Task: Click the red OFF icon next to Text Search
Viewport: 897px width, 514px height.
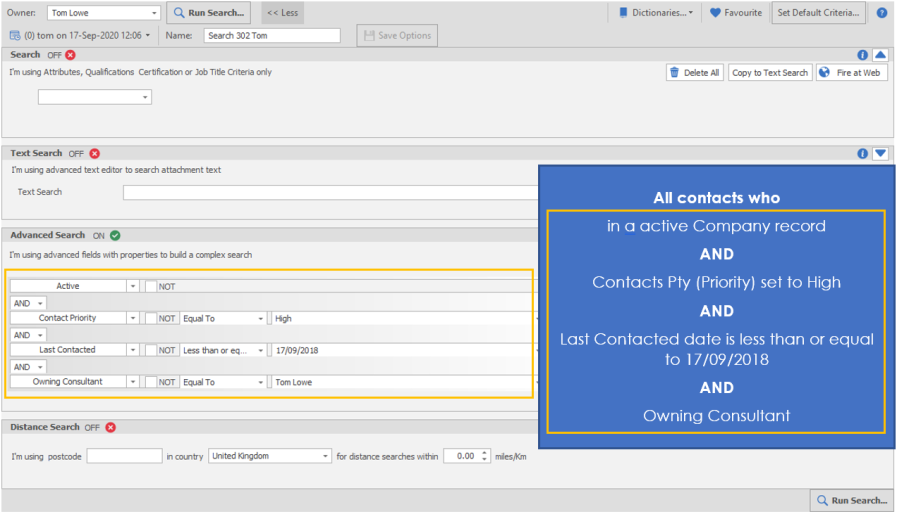Action: tap(95, 153)
